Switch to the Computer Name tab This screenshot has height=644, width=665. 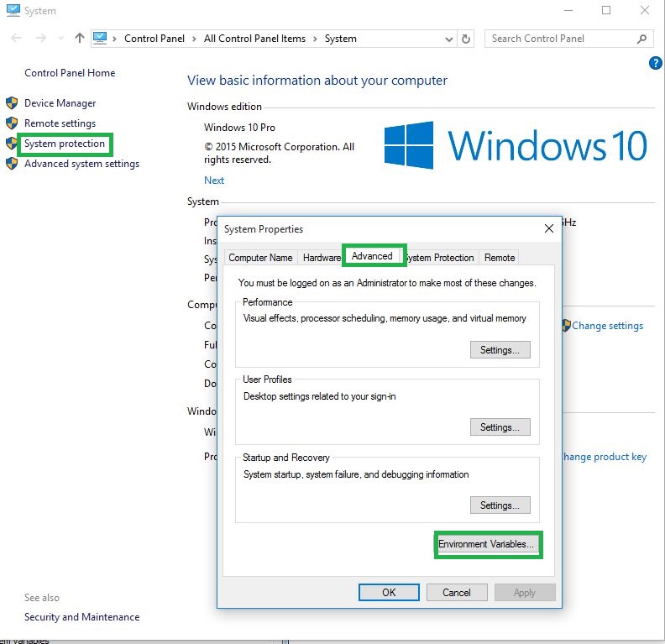coord(260,258)
